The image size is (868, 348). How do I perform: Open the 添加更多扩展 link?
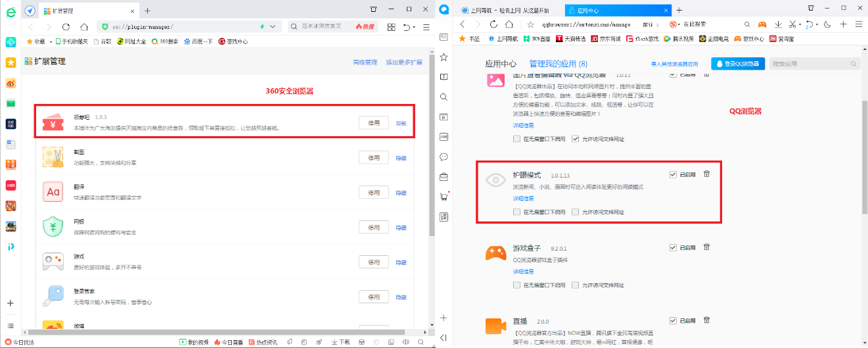pos(403,62)
